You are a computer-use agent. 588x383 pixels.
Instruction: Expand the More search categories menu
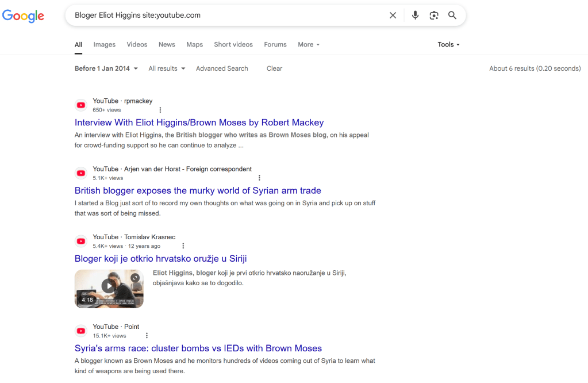(309, 44)
